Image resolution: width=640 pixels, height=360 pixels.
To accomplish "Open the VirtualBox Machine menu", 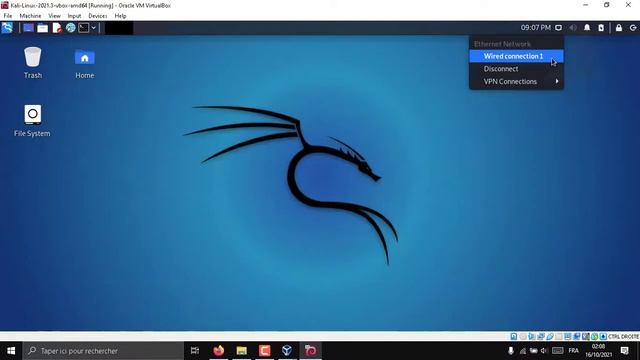I will [30, 16].
